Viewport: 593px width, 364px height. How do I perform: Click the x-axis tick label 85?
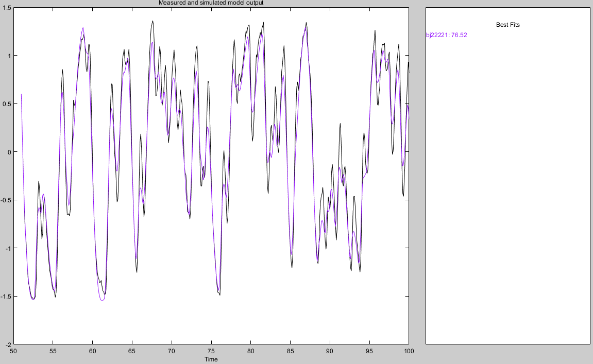290,351
